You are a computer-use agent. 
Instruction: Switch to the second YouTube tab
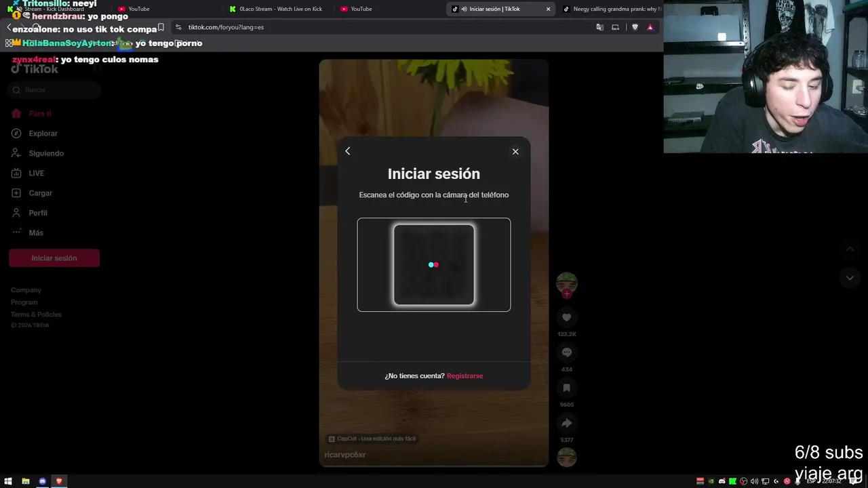[x=388, y=9]
